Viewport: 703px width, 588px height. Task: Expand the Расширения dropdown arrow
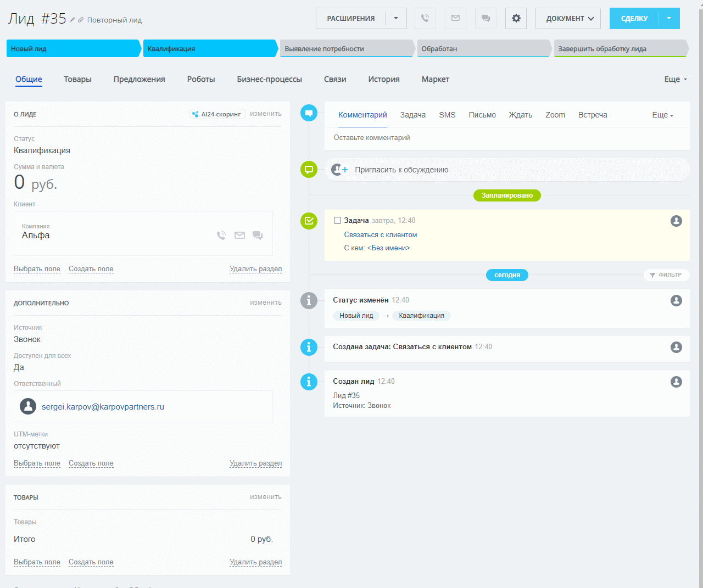point(396,18)
